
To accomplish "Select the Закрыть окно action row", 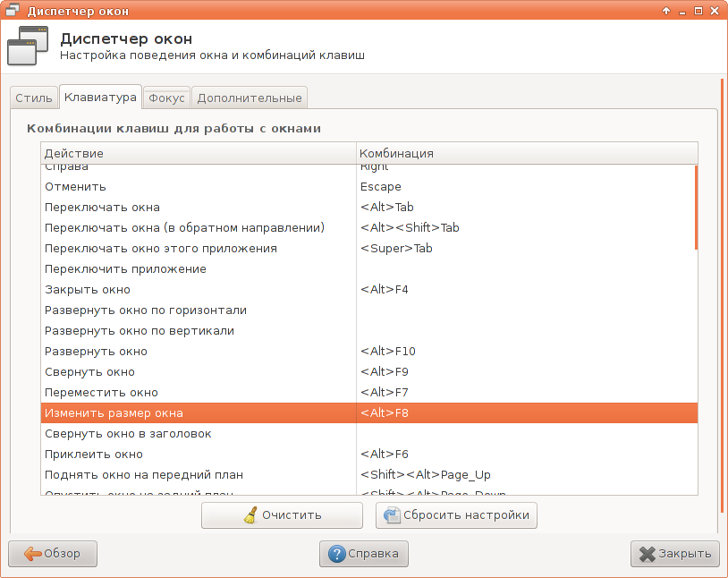I will tap(369, 290).
